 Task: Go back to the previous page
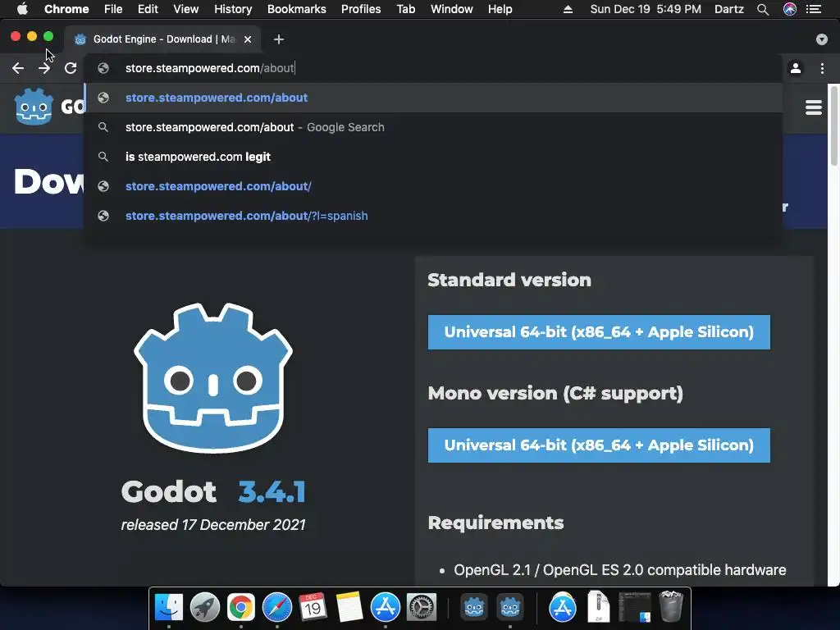point(18,68)
